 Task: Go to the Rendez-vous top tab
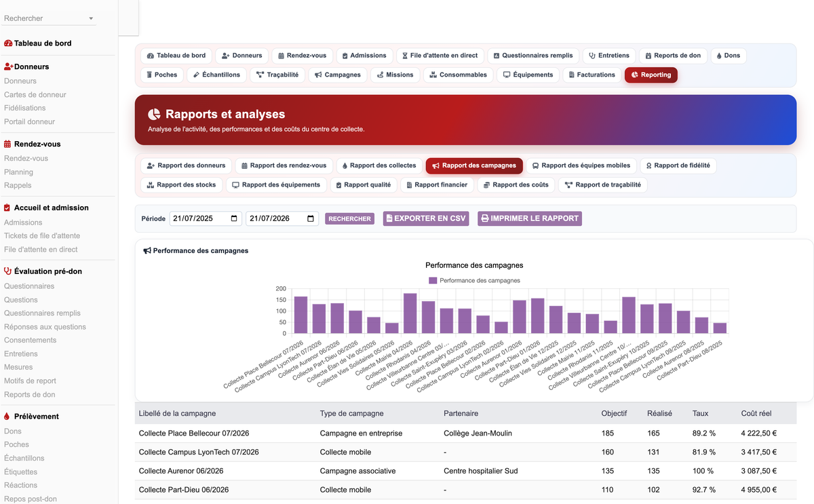303,56
